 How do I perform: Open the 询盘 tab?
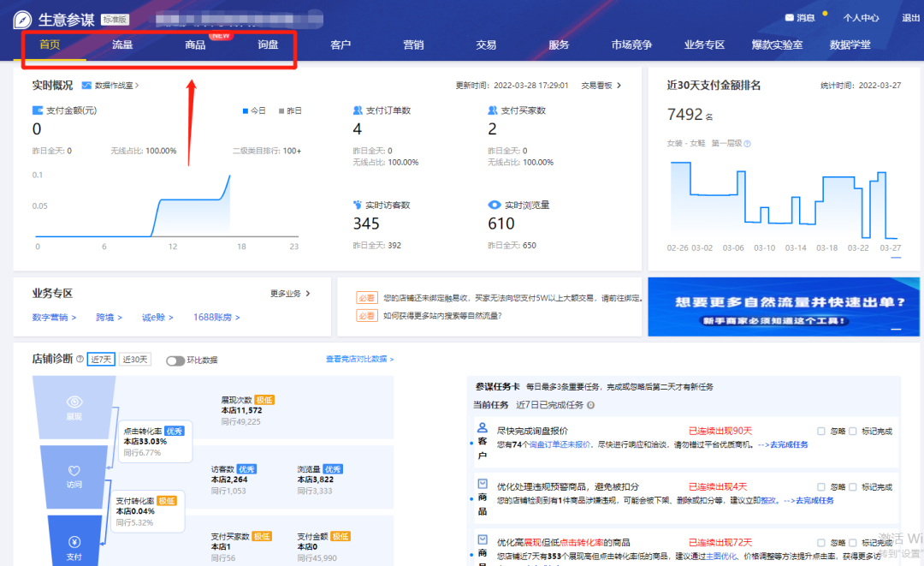click(268, 45)
